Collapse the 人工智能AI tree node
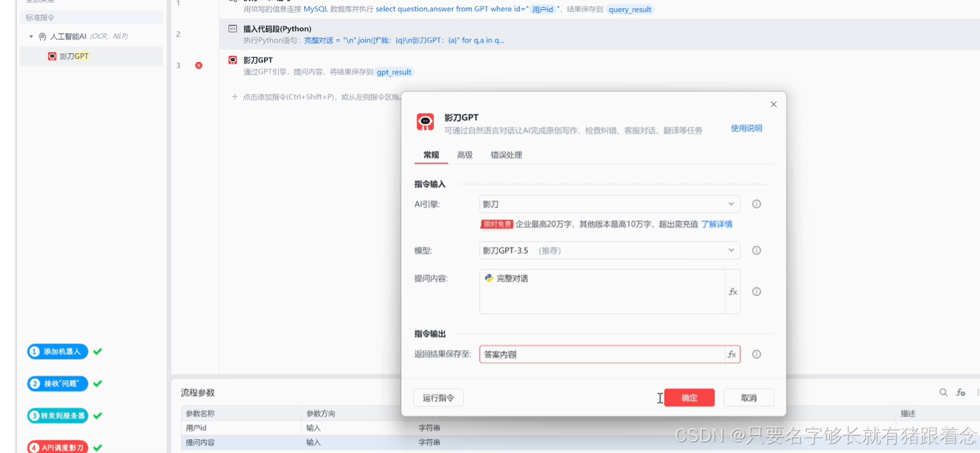The height and width of the screenshot is (453, 980). (x=31, y=37)
